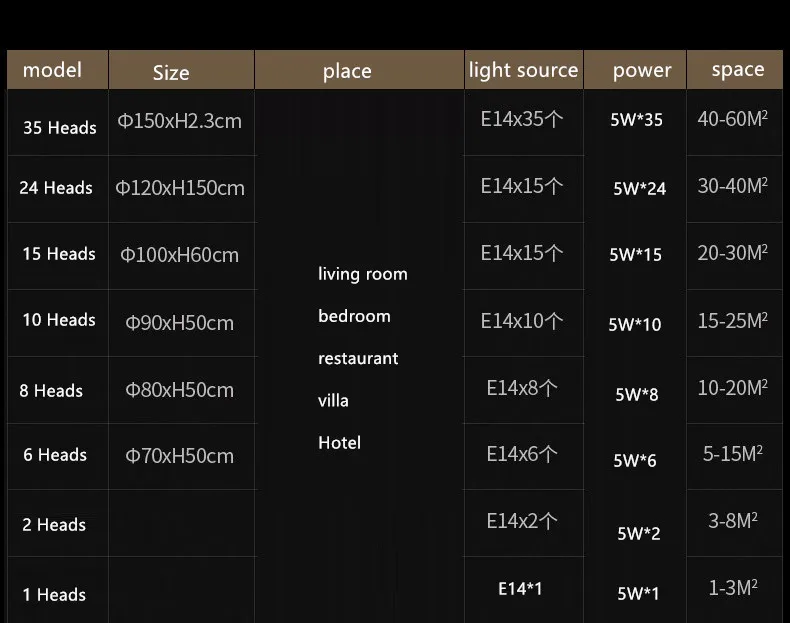Click the "place" header cell
This screenshot has width=790, height=623.
click(347, 71)
